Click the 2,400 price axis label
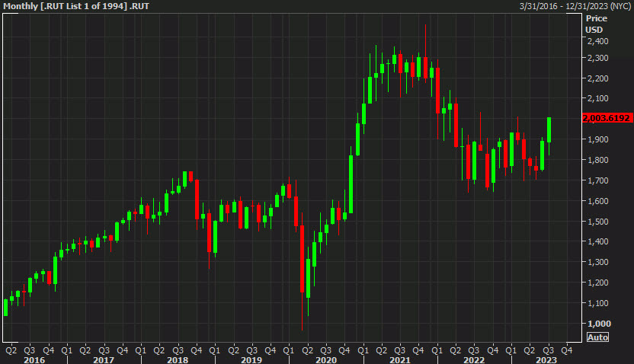The width and height of the screenshot is (634, 364). (597, 41)
